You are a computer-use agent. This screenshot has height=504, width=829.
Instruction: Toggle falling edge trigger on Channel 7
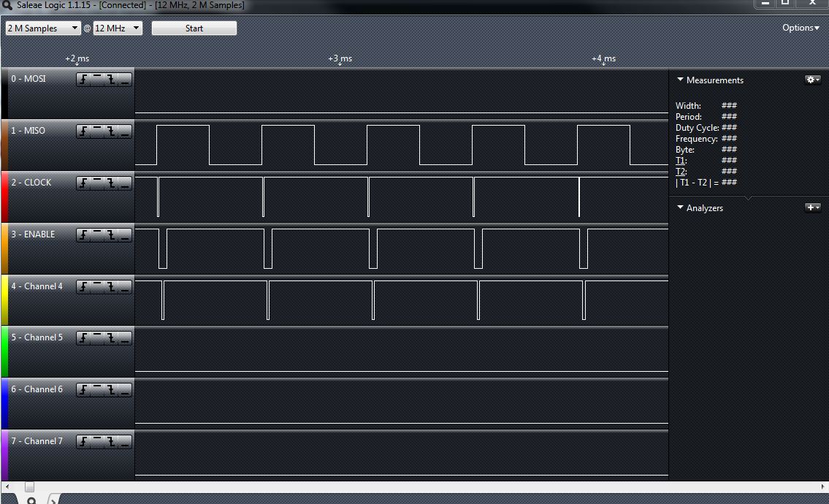(x=111, y=442)
